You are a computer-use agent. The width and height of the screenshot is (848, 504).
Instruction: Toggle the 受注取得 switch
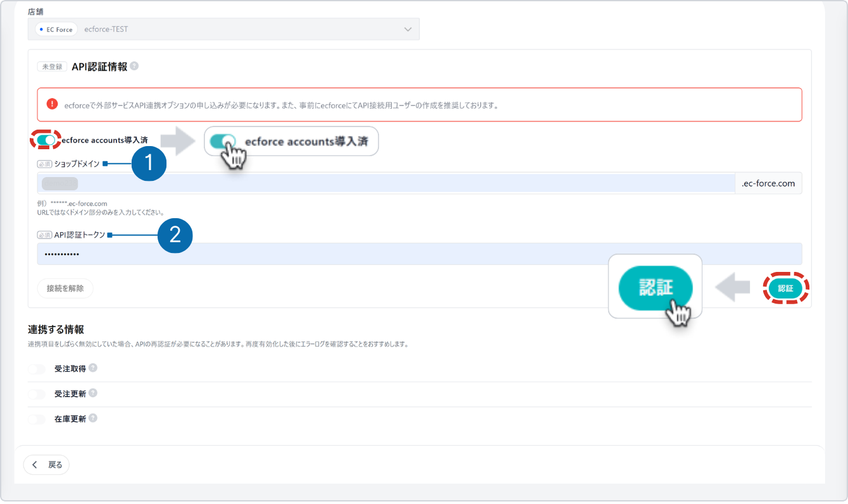point(37,369)
